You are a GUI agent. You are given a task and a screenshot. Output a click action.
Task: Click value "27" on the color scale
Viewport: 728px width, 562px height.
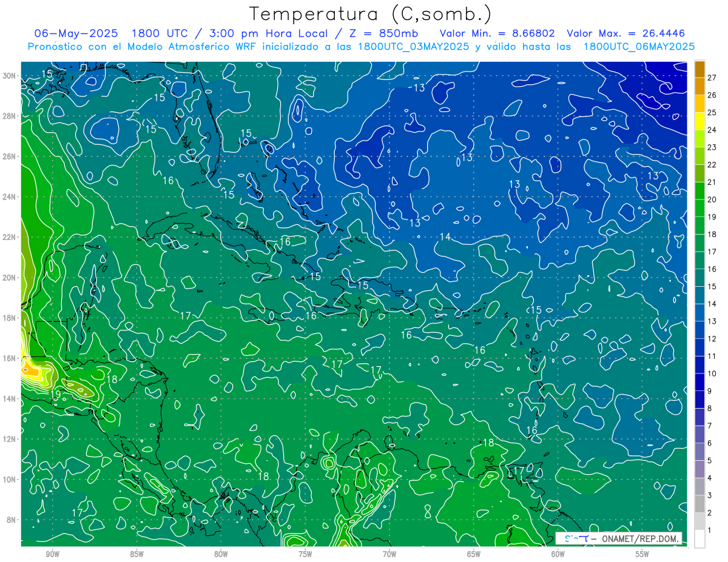coord(712,77)
